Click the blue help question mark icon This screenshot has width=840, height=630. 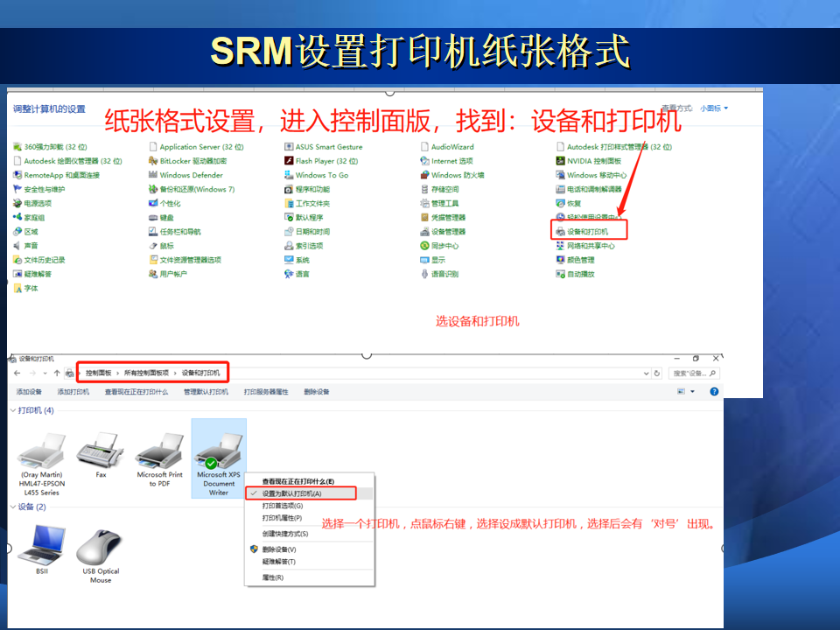714,392
